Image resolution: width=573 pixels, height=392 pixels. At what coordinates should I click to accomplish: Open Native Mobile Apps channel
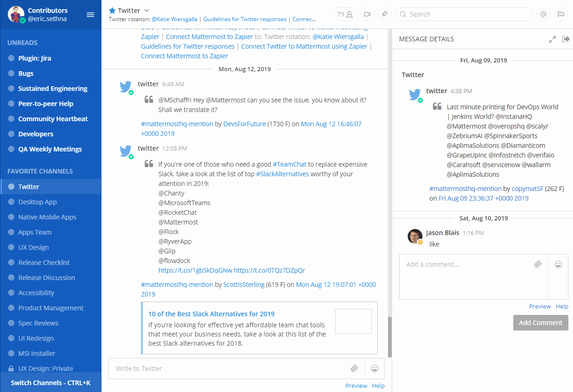pyautogui.click(x=51, y=217)
